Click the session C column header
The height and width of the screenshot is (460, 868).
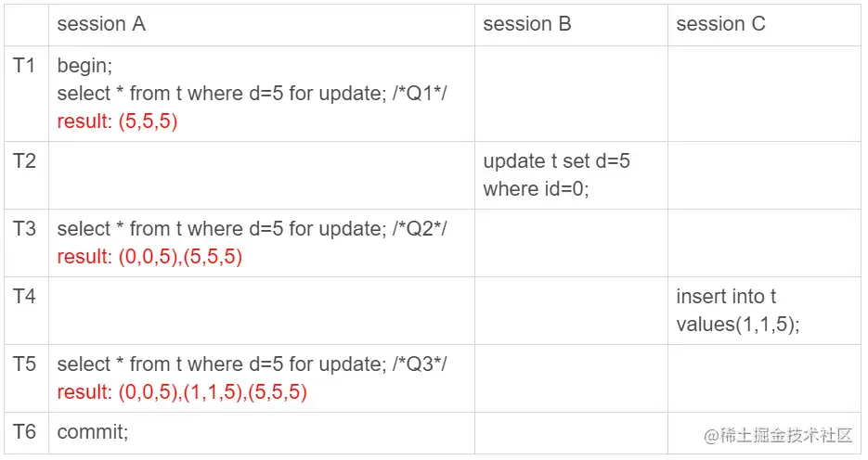click(x=720, y=24)
